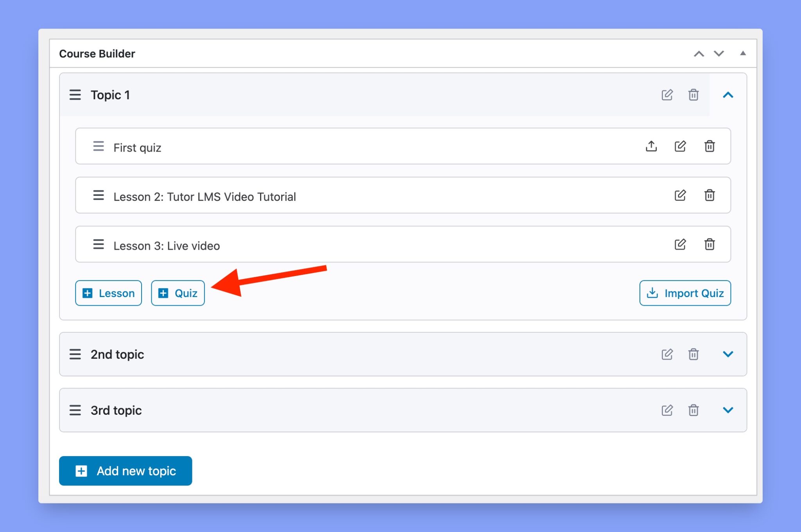This screenshot has height=532, width=801.
Task: Edit the First quiz
Action: (681, 146)
